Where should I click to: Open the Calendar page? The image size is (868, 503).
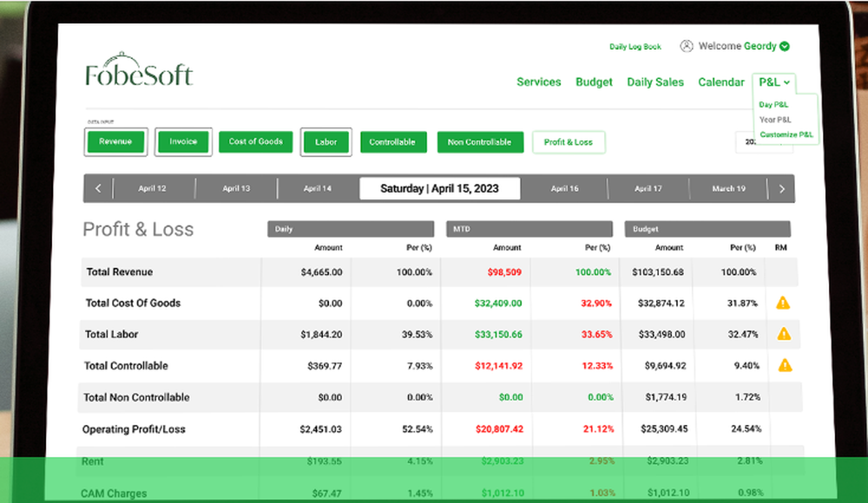(720, 82)
